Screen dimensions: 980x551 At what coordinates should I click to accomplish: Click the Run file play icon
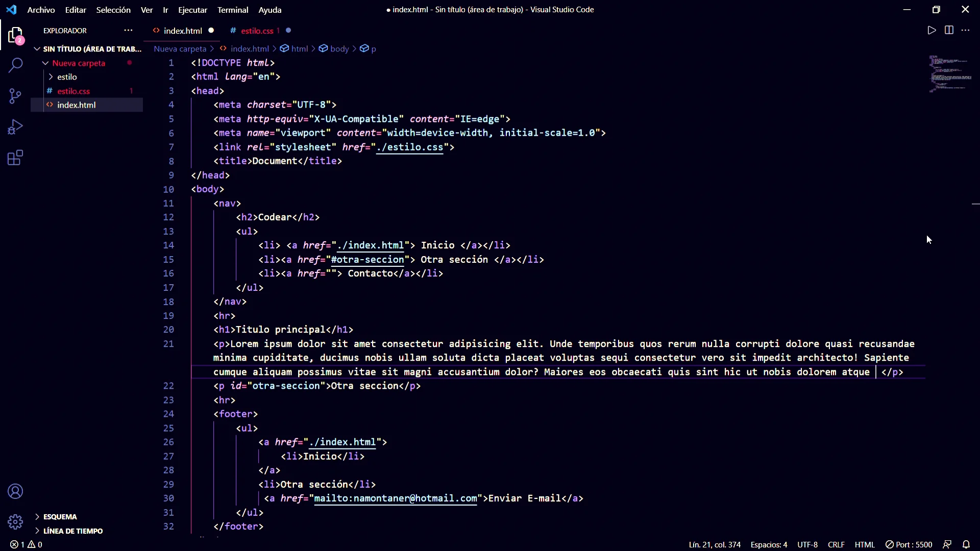coord(932,31)
